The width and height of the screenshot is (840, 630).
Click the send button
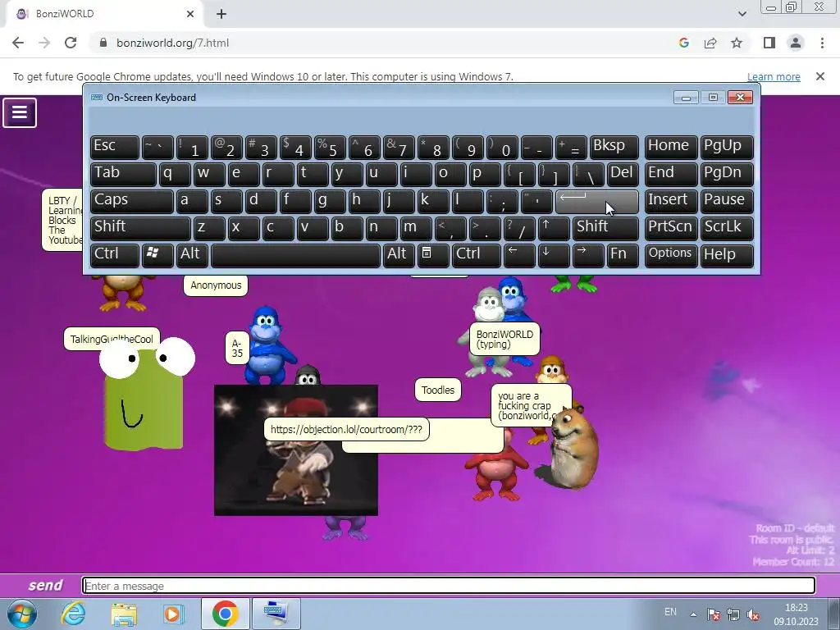click(46, 585)
